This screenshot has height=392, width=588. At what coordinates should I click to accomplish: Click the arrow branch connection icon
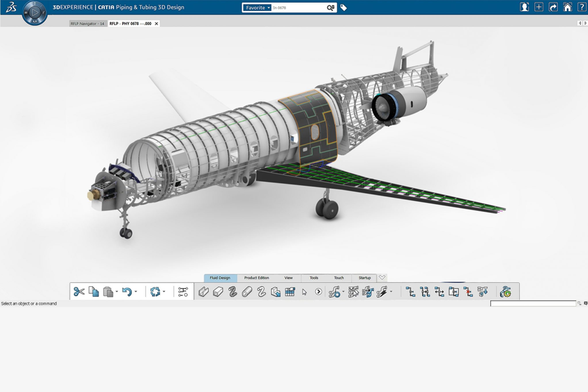coord(439,292)
